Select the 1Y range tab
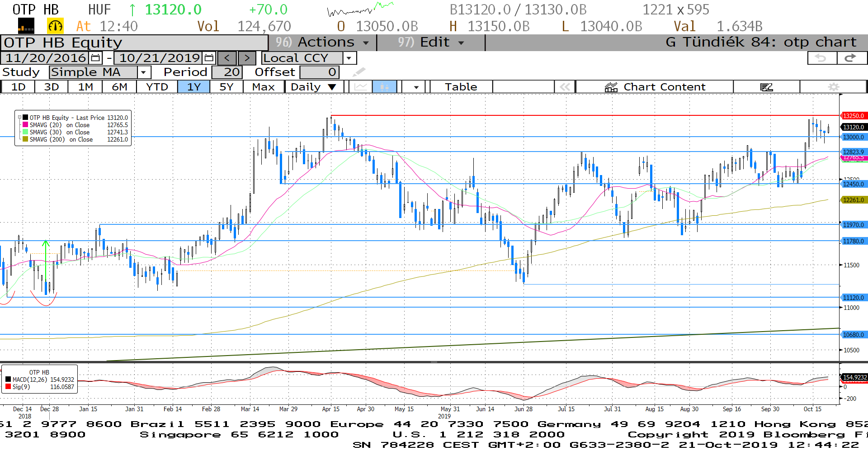Viewport: 868px width, 470px height. tap(193, 87)
